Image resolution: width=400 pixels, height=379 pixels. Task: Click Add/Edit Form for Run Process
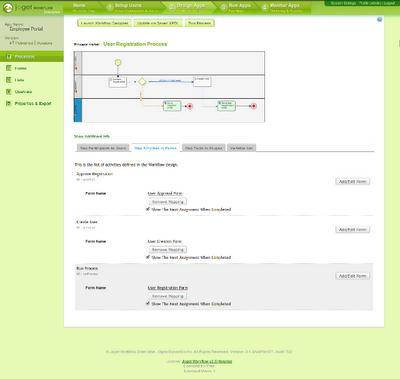352,276
